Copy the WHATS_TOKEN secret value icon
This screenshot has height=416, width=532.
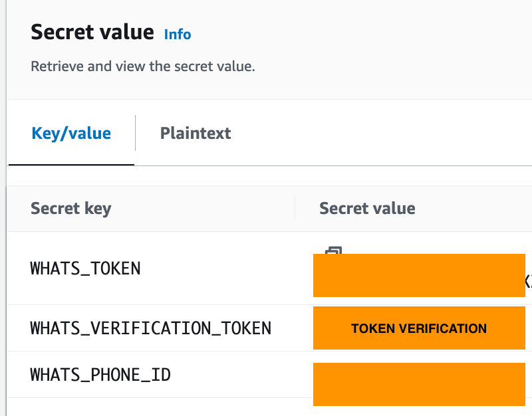pyautogui.click(x=334, y=251)
